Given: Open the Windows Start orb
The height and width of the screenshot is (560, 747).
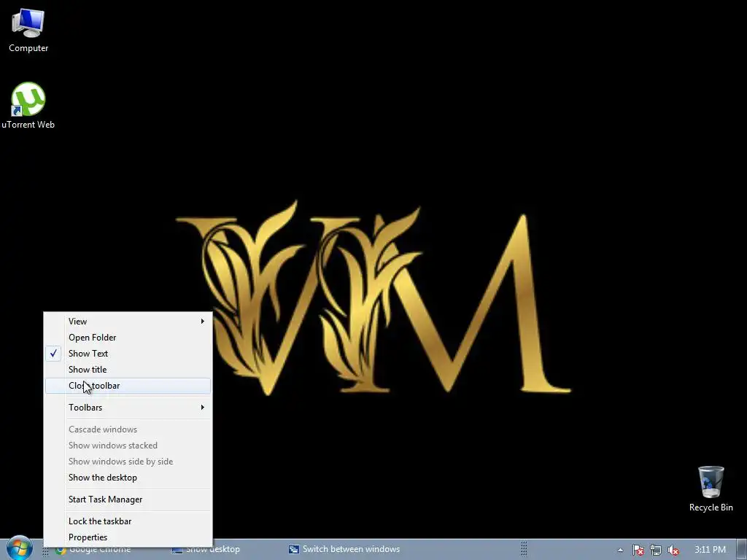Looking at the screenshot, I should [x=20, y=548].
